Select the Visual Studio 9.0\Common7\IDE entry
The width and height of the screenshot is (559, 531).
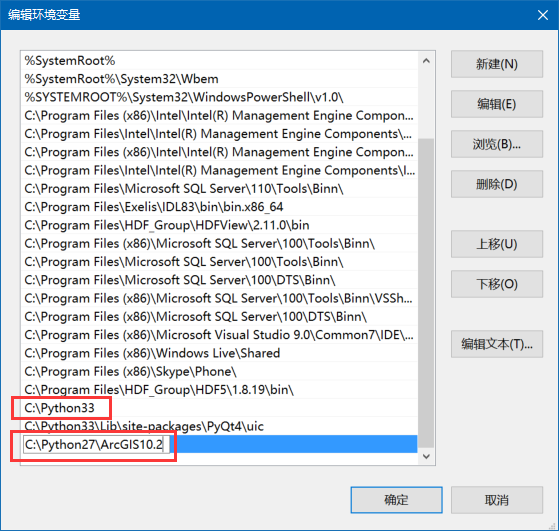[x=219, y=335]
